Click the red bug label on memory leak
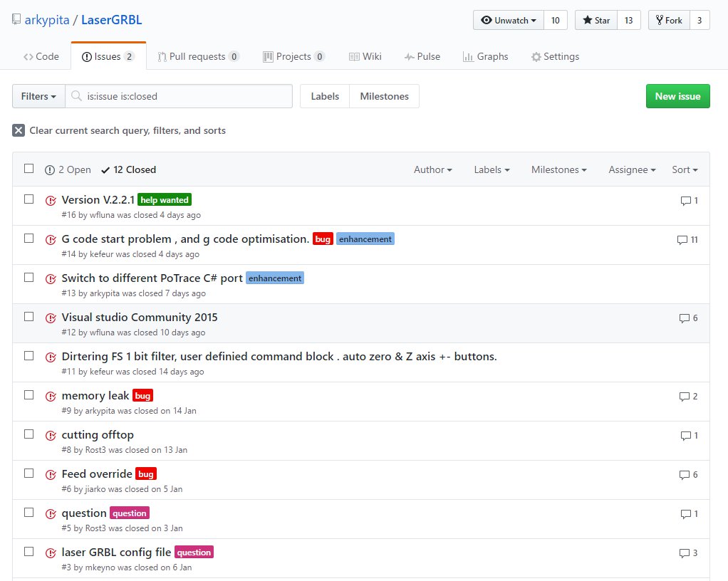 coord(143,396)
